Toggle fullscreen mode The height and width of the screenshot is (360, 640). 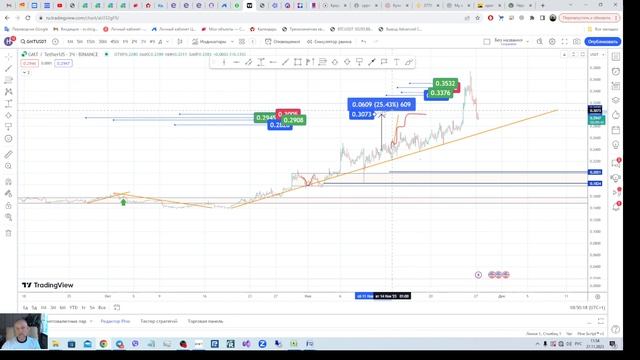click(x=564, y=42)
